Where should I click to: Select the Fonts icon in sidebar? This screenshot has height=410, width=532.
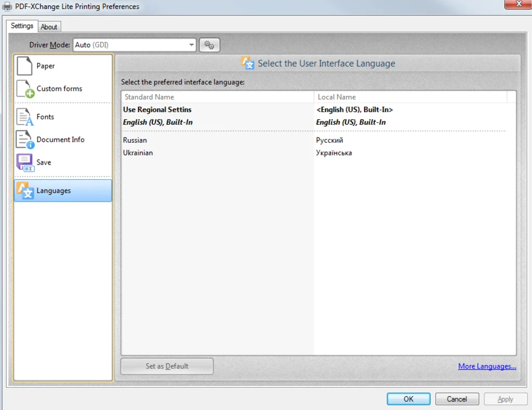pos(25,117)
